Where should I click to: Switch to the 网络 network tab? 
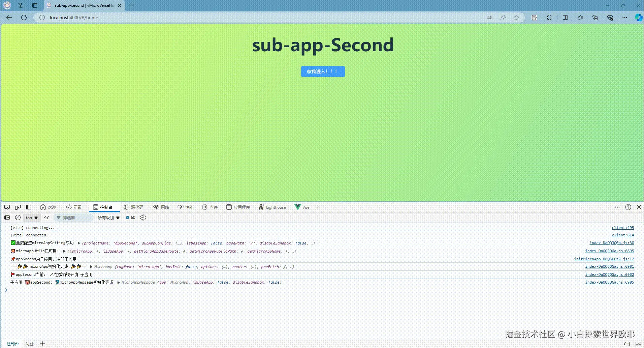161,207
